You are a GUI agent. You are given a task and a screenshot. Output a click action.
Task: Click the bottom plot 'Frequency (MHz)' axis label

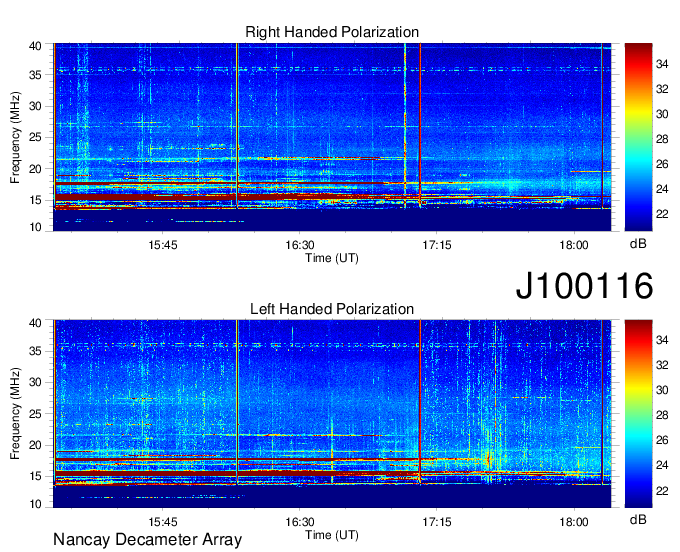coord(15,414)
